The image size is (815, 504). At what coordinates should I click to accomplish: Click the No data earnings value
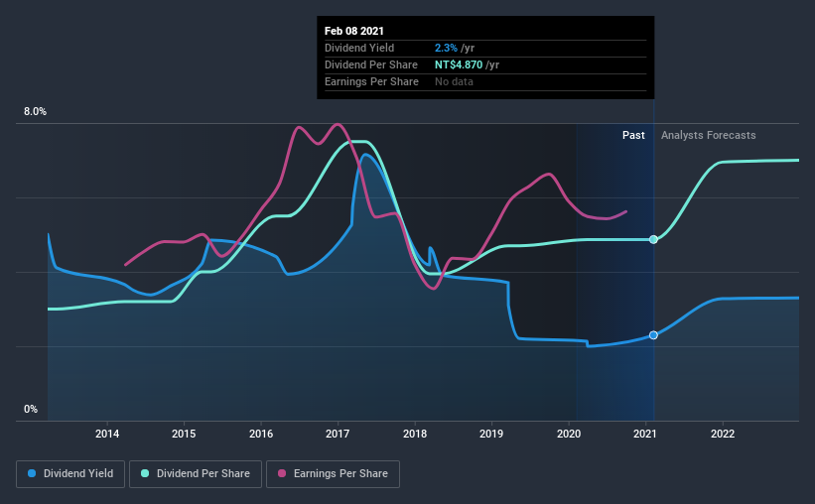tap(454, 81)
